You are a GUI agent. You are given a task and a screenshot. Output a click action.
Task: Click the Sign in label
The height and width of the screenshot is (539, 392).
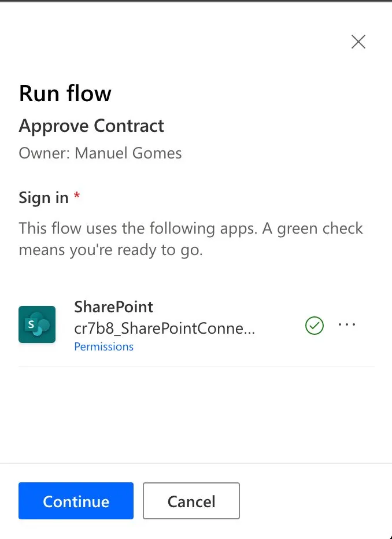(43, 198)
